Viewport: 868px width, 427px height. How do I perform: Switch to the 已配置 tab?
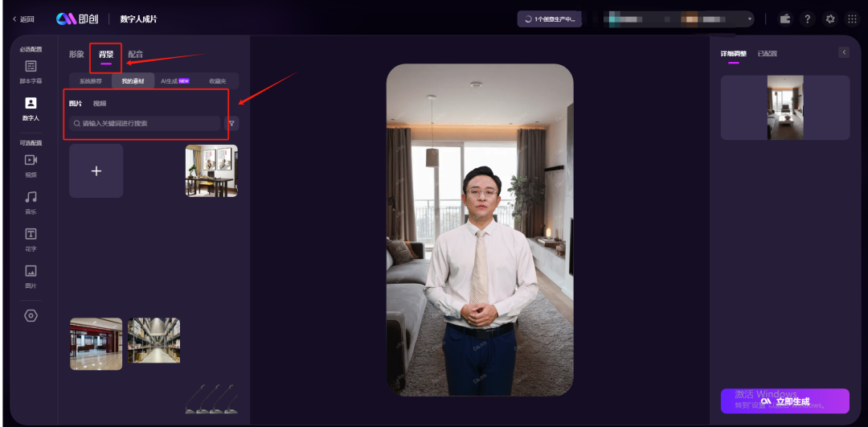(767, 54)
